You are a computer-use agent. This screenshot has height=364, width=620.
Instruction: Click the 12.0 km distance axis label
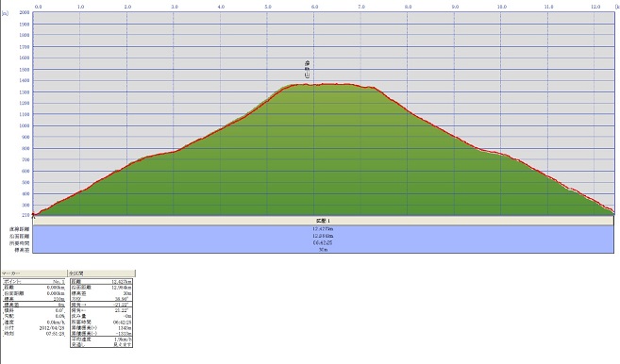[x=595, y=7]
